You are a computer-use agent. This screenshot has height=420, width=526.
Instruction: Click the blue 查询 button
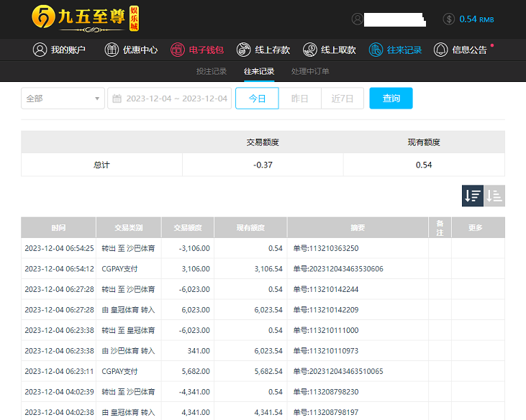(x=391, y=99)
